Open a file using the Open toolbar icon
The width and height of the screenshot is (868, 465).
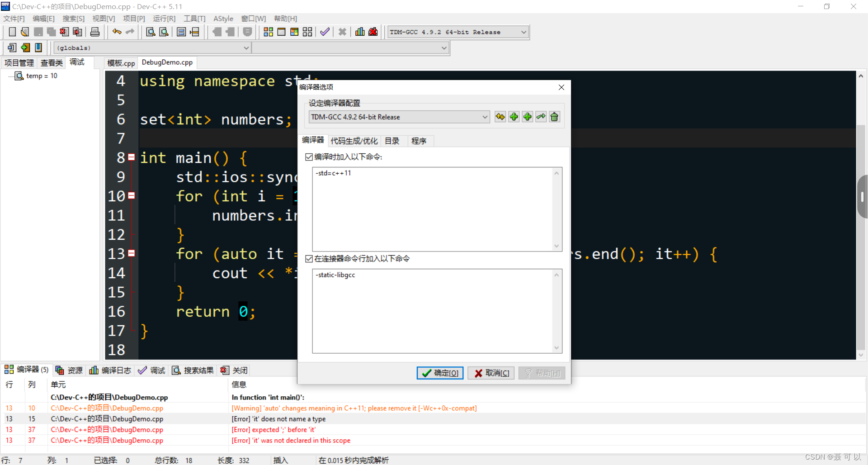click(24, 32)
